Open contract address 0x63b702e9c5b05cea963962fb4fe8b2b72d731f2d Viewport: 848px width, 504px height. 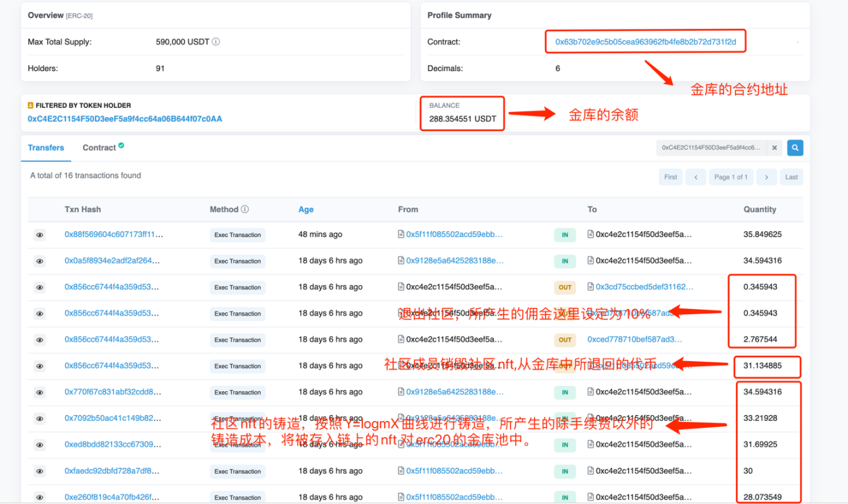[645, 42]
